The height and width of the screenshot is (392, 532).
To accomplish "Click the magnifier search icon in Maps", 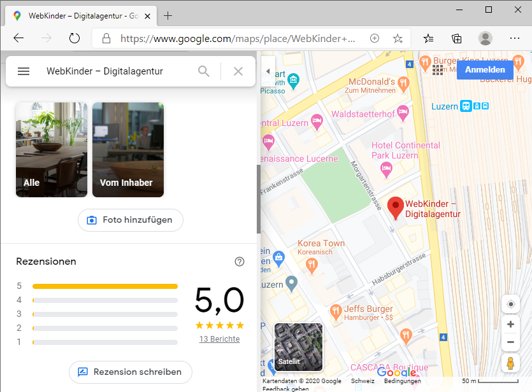I will (204, 71).
